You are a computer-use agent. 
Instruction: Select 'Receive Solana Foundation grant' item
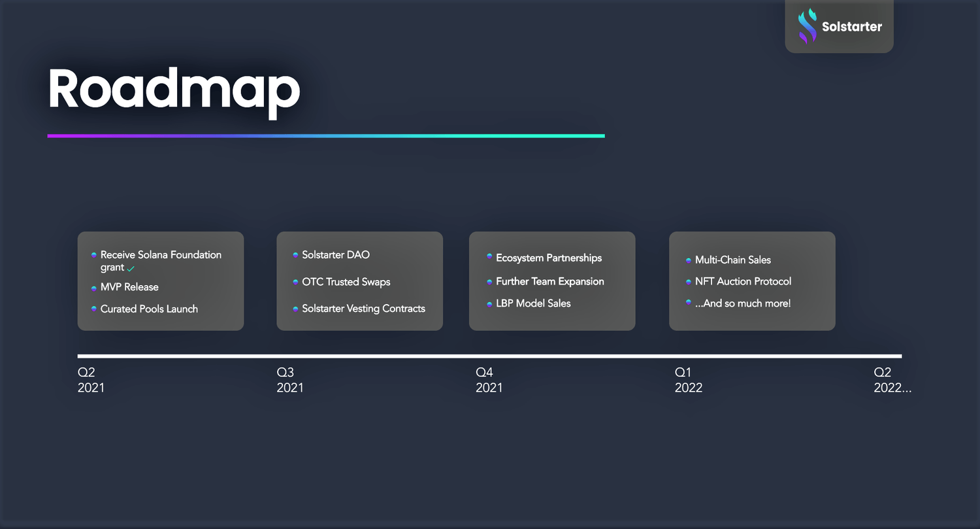(161, 261)
